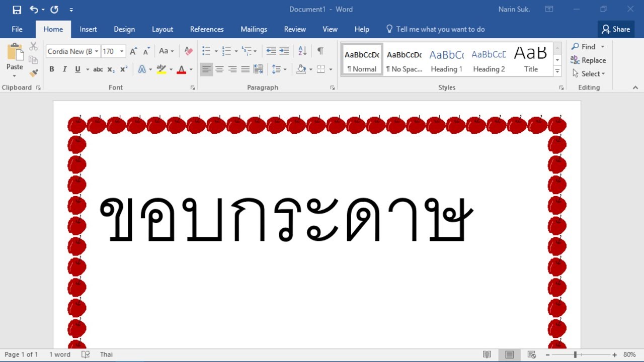Apply paragraph shading paint bucket
The image size is (644, 362).
tap(301, 69)
